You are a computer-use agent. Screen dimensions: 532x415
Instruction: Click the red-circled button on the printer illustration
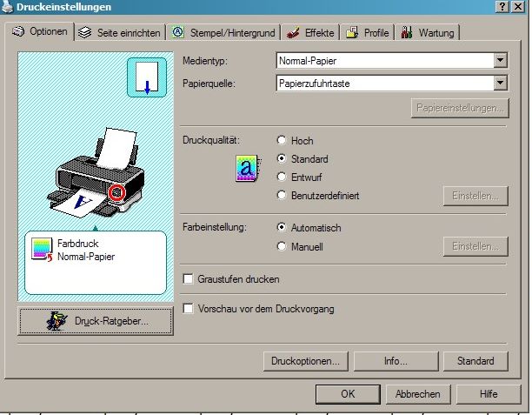(117, 189)
